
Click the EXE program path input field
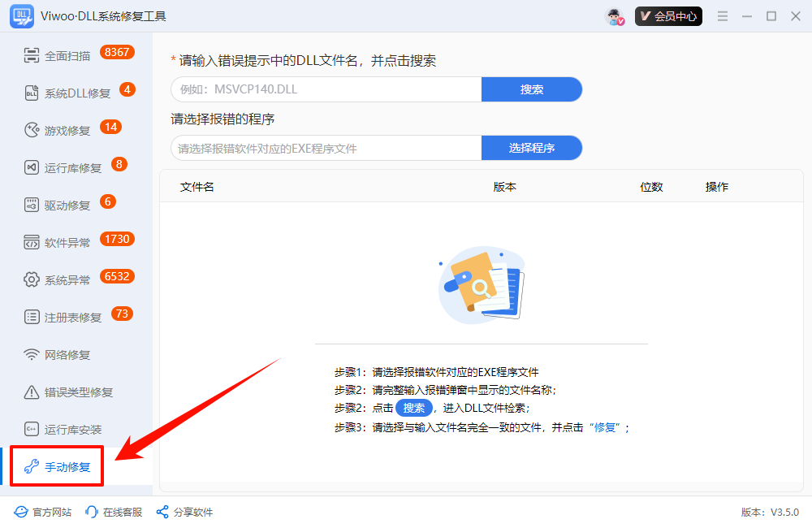pyautogui.click(x=326, y=148)
